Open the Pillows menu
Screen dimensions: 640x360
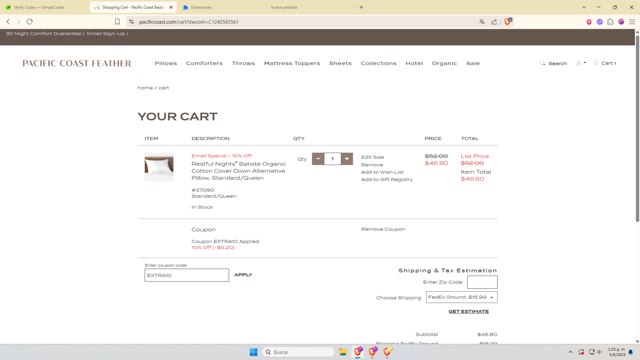166,63
